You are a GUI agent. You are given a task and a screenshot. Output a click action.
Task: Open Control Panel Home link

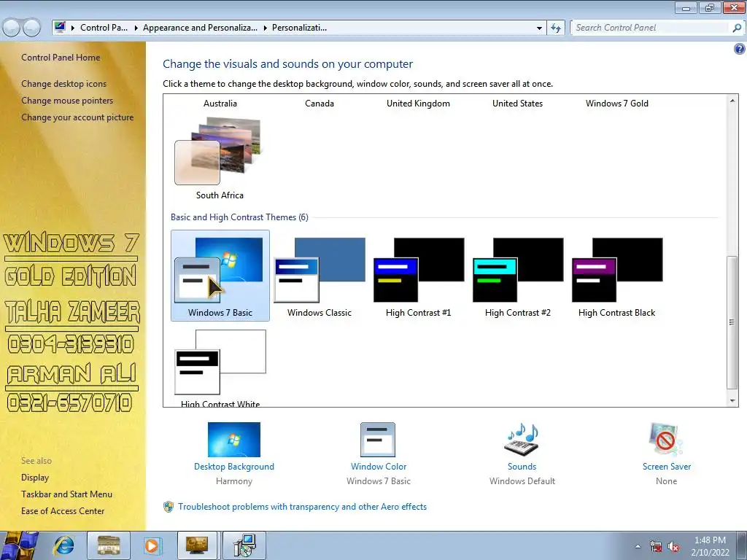point(61,58)
